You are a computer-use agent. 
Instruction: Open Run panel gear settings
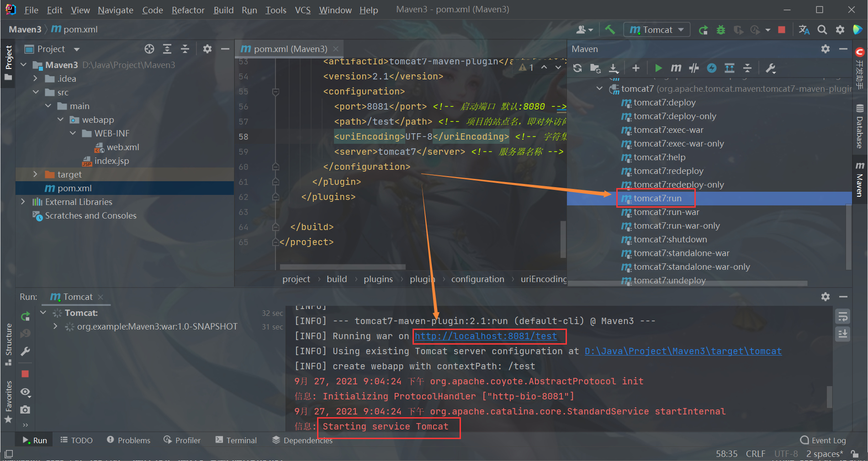pyautogui.click(x=826, y=297)
